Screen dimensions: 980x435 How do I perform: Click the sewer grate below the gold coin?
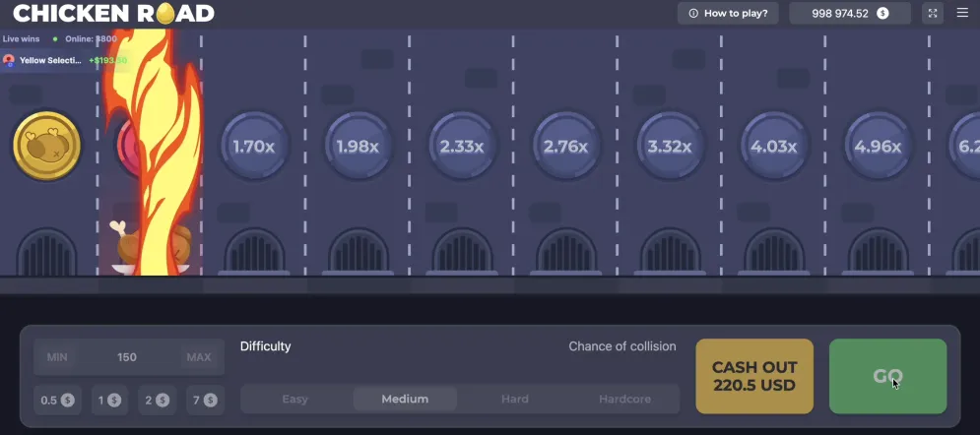47,251
